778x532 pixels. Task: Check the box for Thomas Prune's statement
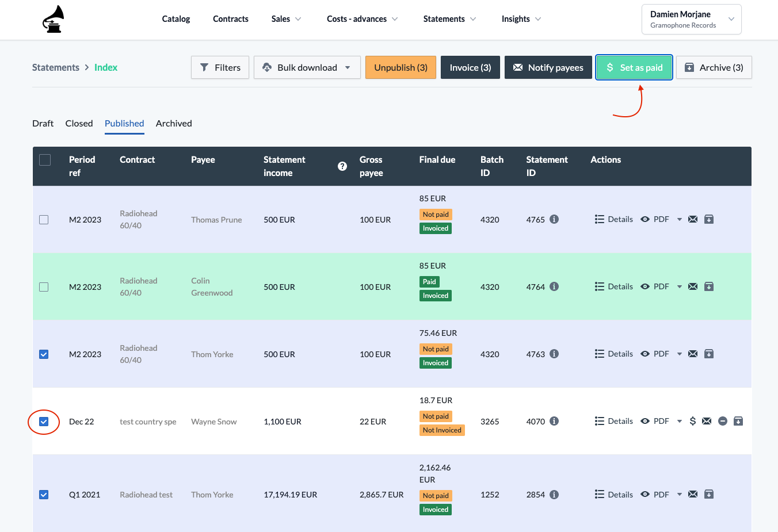point(44,220)
